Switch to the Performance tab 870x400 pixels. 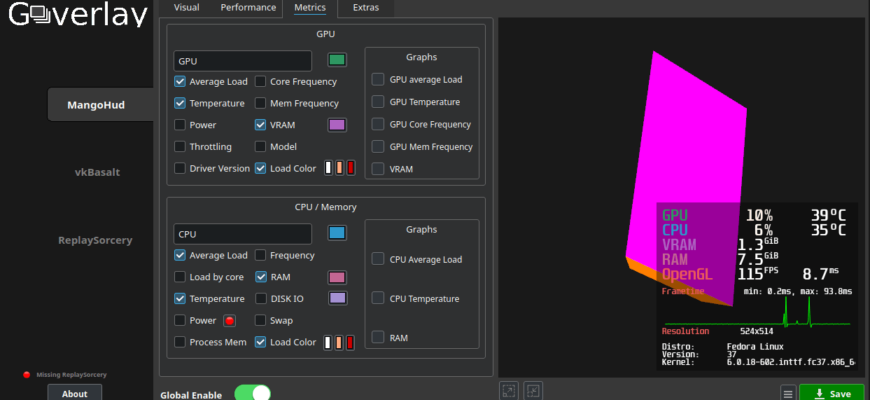tap(248, 8)
